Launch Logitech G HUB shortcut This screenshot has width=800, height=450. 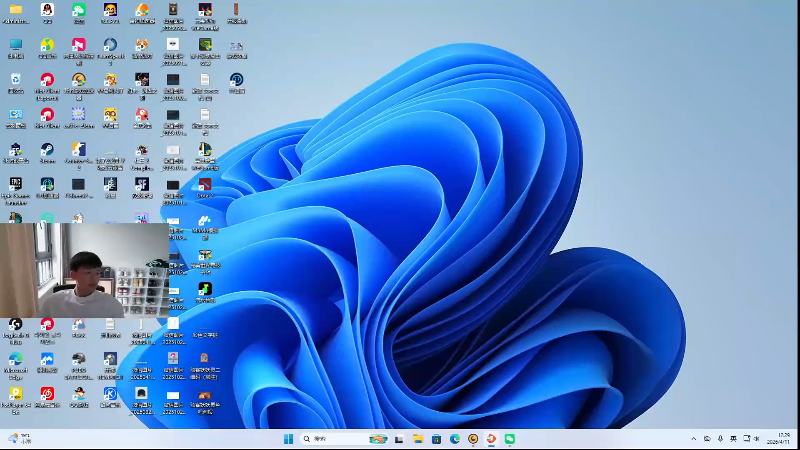16,325
